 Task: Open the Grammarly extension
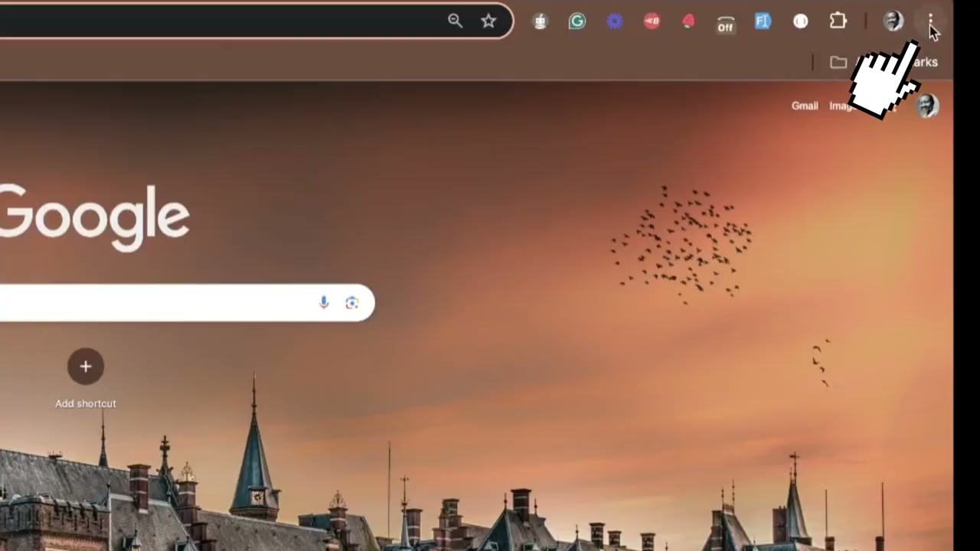pyautogui.click(x=577, y=21)
